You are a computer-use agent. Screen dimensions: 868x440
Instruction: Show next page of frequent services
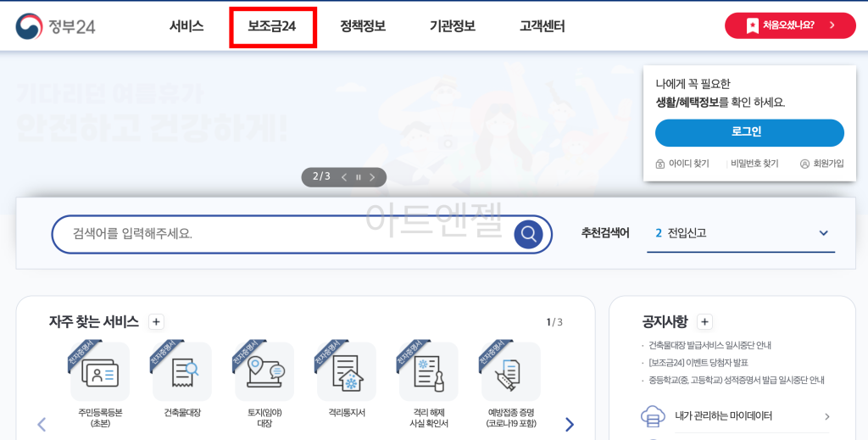pos(570,424)
